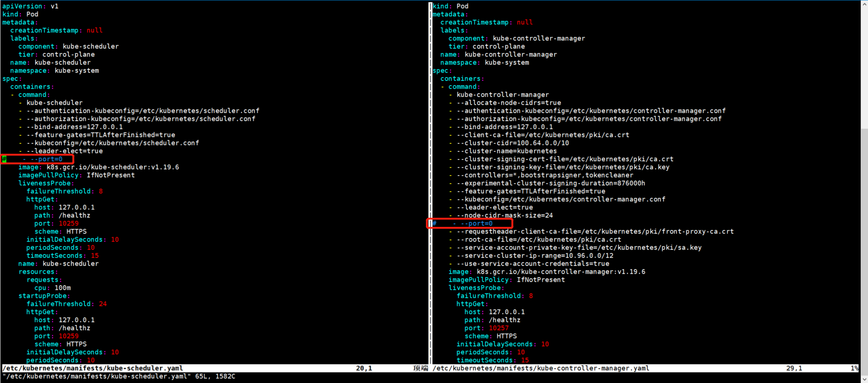This screenshot has height=383, width=868.
Task: Click 'apiVersion: v1' line in left pane
Action: [30, 6]
